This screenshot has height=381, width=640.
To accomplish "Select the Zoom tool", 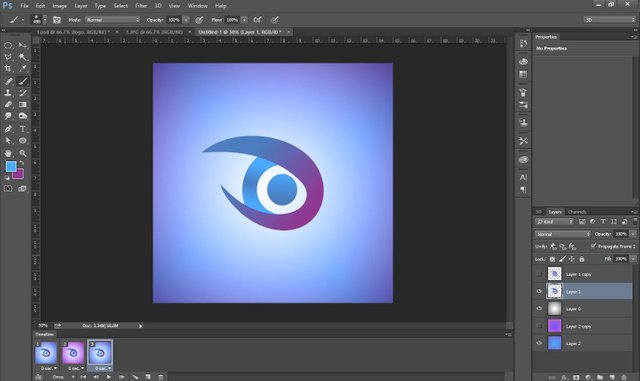I will (23, 154).
